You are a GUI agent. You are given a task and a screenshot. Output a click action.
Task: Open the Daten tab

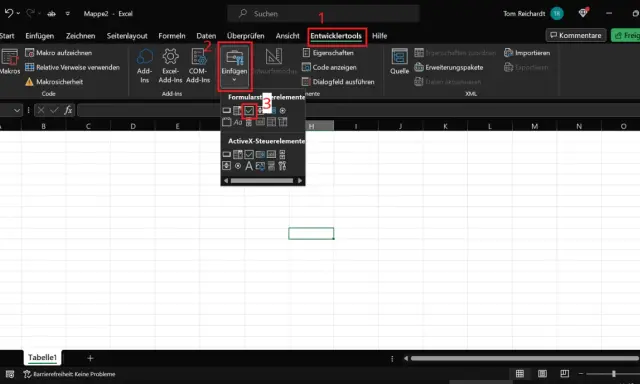206,36
